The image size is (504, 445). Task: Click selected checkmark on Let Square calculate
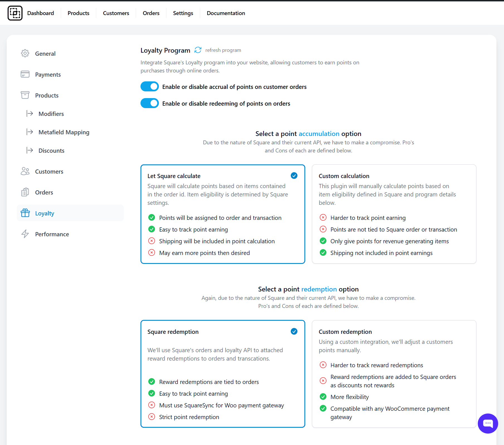click(294, 176)
